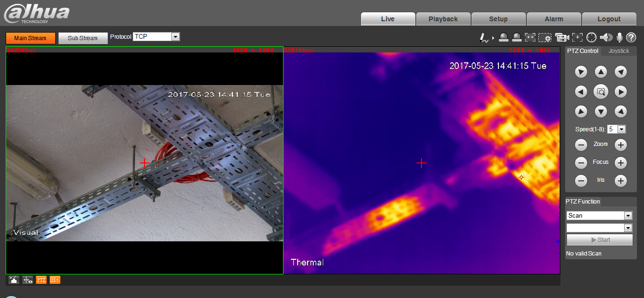
Task: Click the help question mark icon
Action: [631, 38]
